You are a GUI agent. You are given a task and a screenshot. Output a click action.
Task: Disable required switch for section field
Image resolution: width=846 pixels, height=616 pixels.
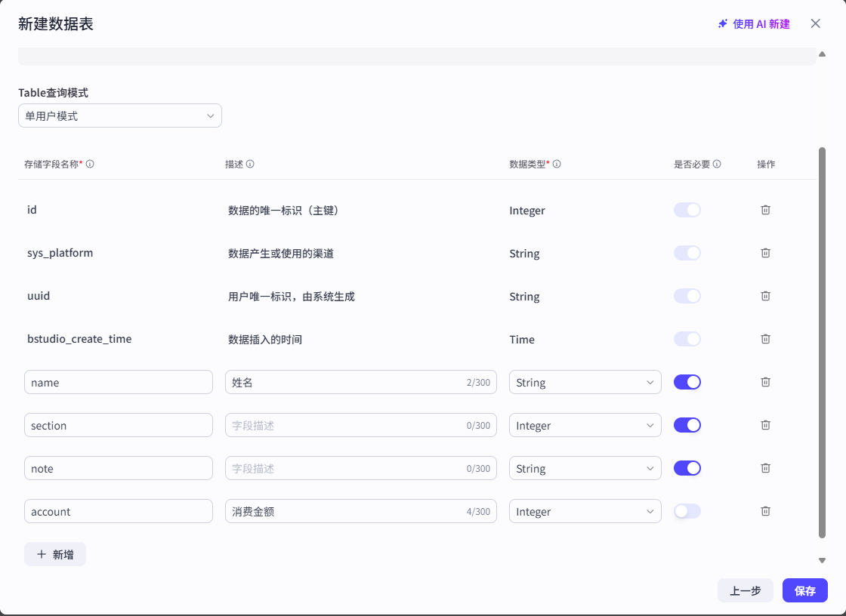click(687, 425)
